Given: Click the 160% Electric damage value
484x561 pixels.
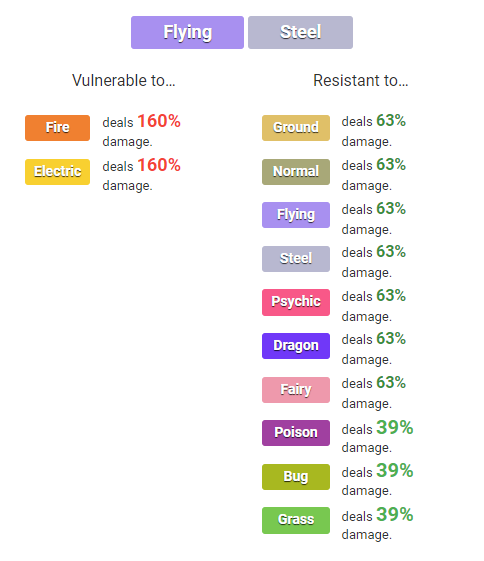Looking at the screenshot, I should click(x=159, y=165).
